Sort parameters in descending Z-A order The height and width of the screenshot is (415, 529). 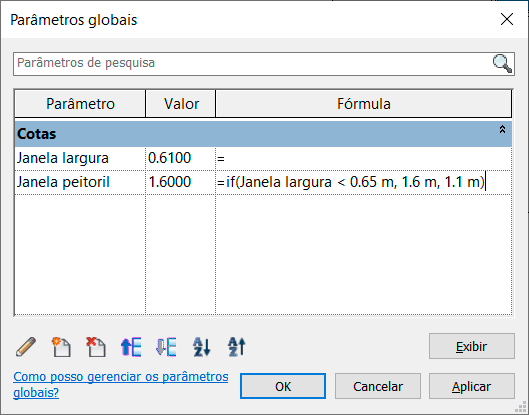coord(236,347)
